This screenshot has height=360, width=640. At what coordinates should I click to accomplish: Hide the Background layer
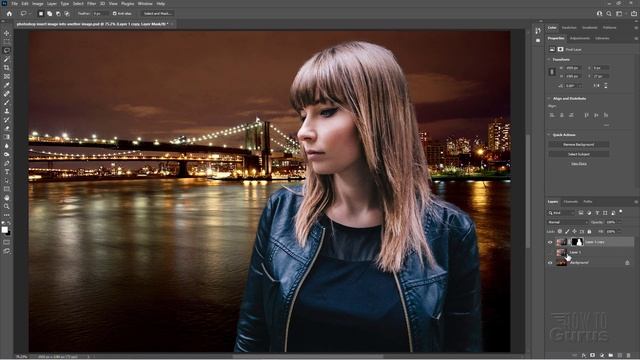point(550,262)
